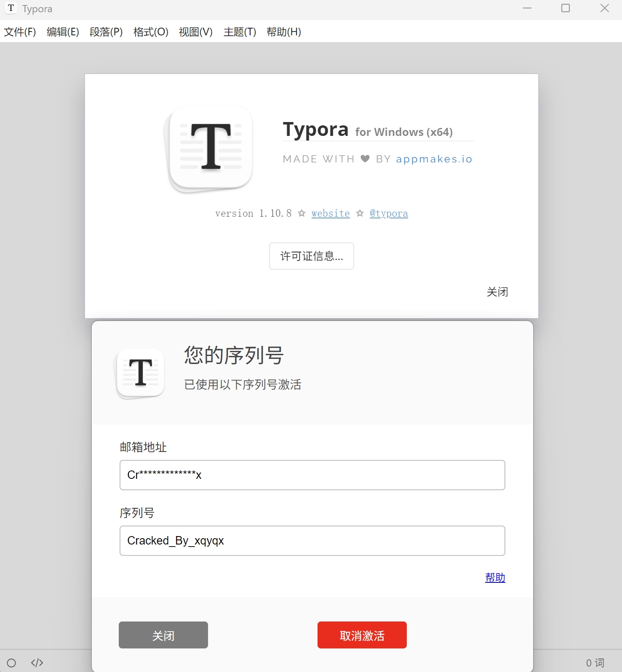Show word count details via 0 词

(x=595, y=663)
